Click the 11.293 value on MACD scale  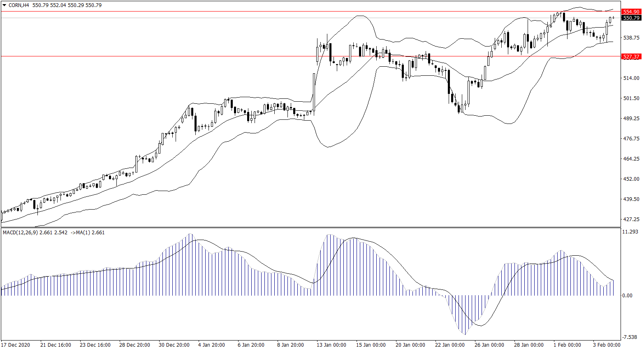(x=630, y=232)
